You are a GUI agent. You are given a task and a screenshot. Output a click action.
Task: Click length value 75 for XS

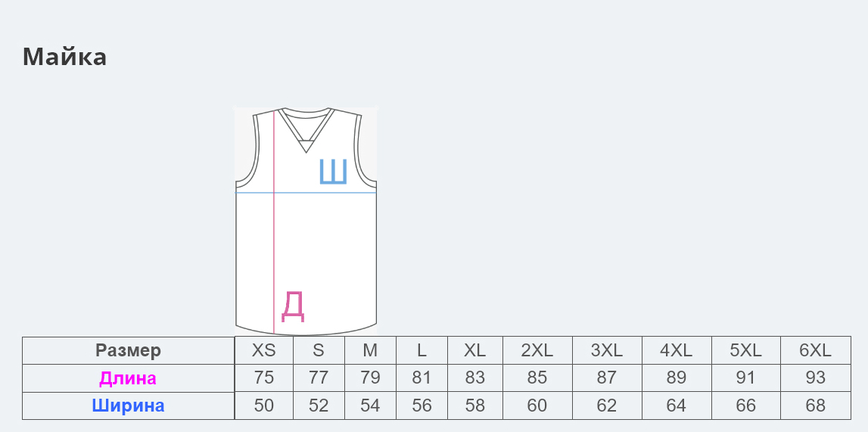264,378
